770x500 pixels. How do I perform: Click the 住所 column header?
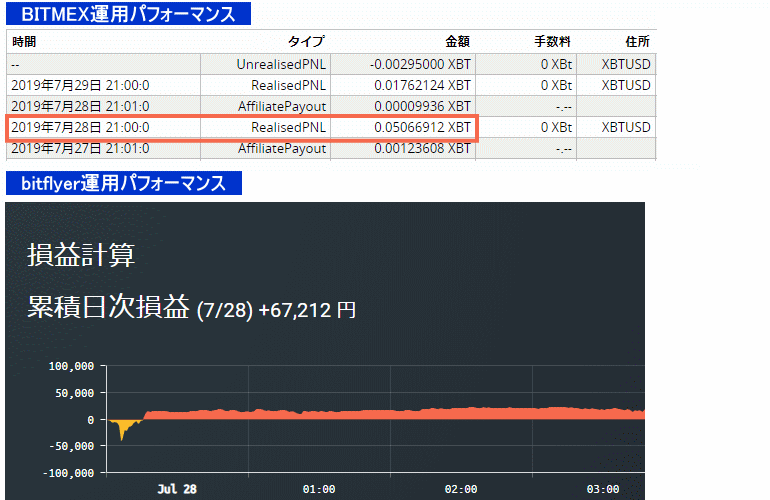[637, 42]
